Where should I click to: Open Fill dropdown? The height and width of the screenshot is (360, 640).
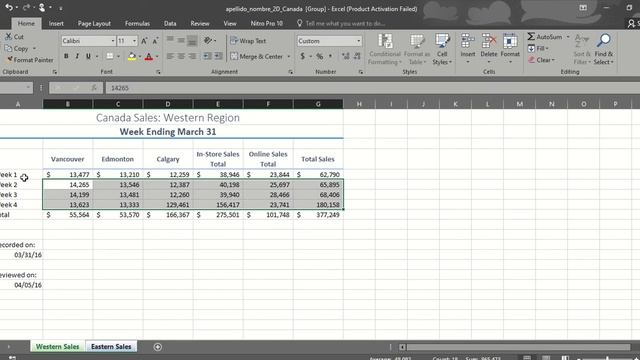point(538,49)
